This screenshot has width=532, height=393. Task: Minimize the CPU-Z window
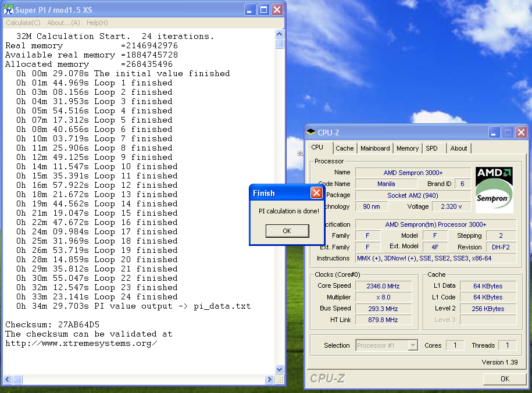[x=494, y=133]
